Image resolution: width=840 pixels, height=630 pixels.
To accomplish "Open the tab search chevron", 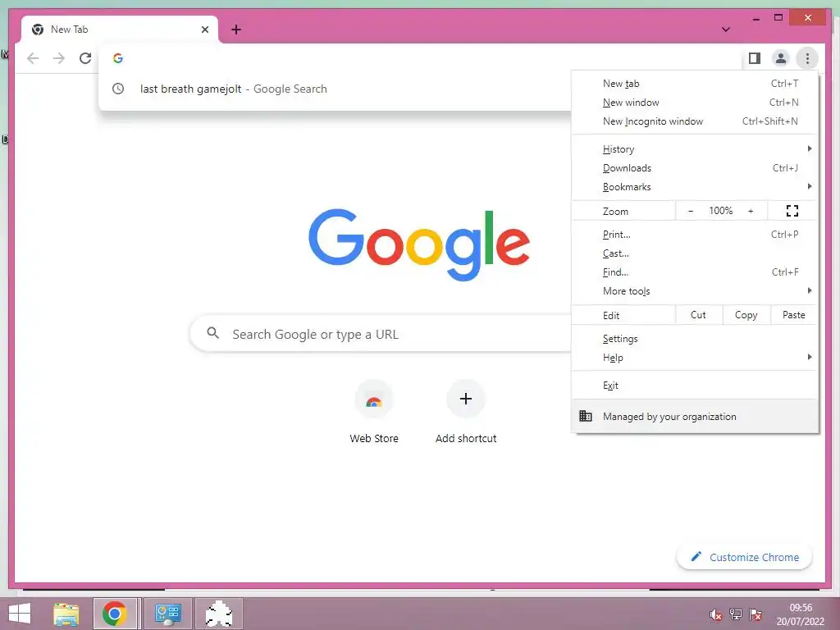I will point(725,30).
